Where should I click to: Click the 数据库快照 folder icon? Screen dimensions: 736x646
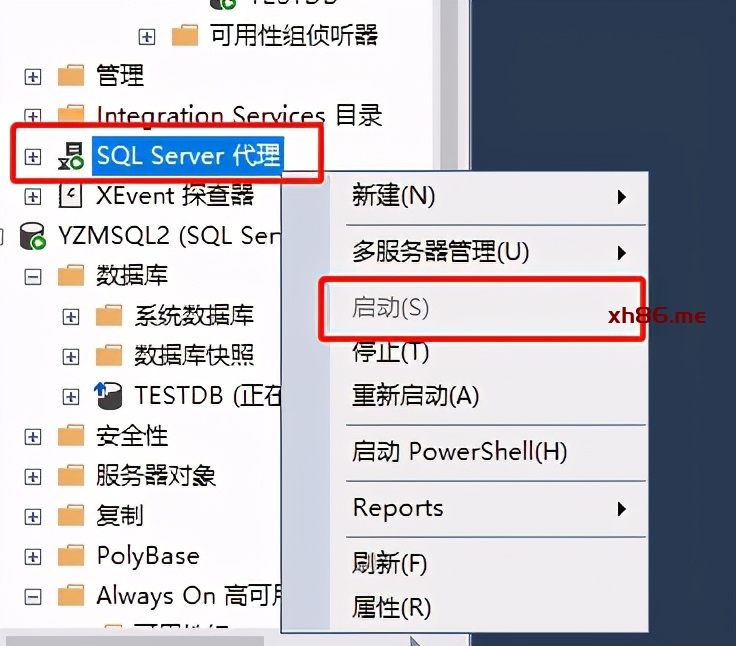(x=109, y=355)
